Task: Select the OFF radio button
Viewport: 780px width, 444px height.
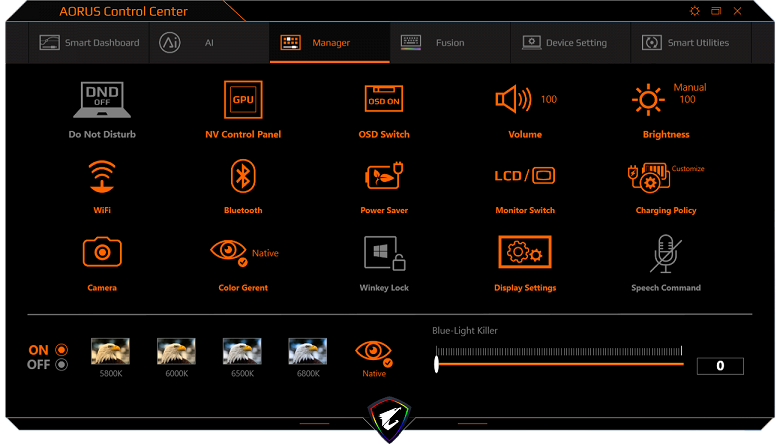Action: pyautogui.click(x=62, y=364)
